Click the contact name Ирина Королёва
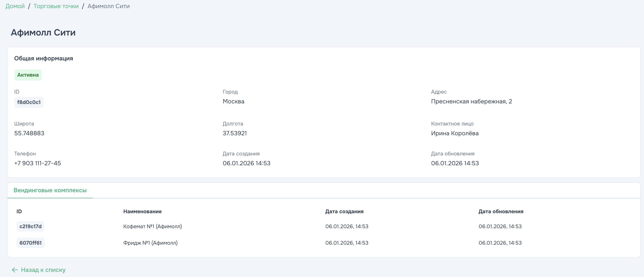The image size is (644, 277). click(x=455, y=133)
